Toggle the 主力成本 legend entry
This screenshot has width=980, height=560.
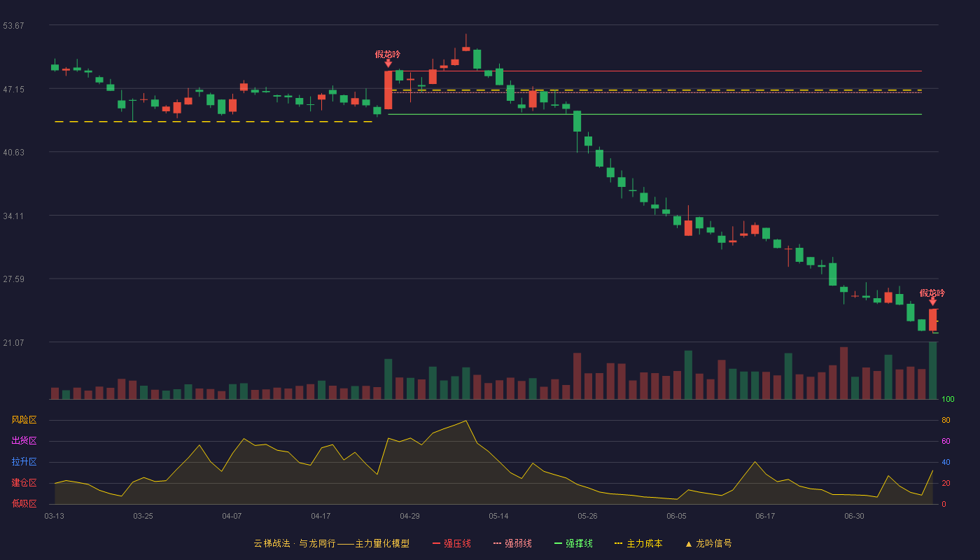point(638,543)
